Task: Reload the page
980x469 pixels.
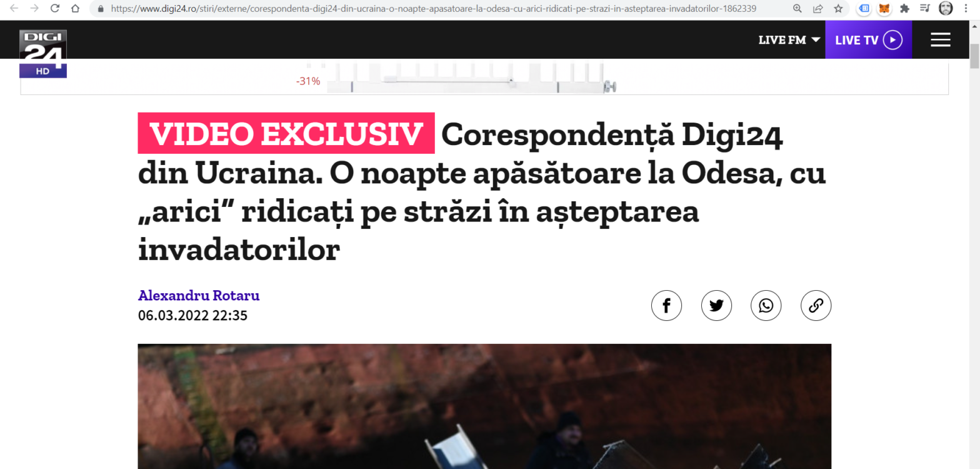Action: pyautogui.click(x=55, y=9)
